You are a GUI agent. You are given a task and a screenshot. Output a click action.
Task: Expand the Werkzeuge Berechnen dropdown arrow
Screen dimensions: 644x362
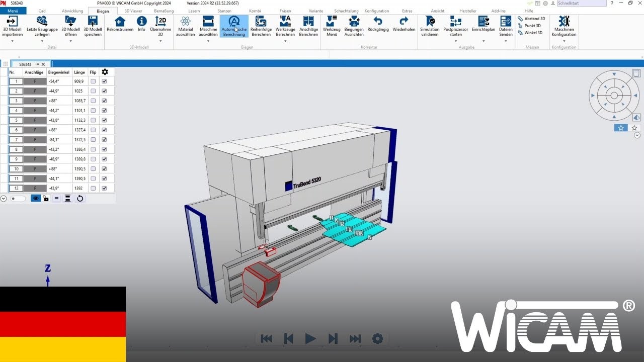point(285,41)
